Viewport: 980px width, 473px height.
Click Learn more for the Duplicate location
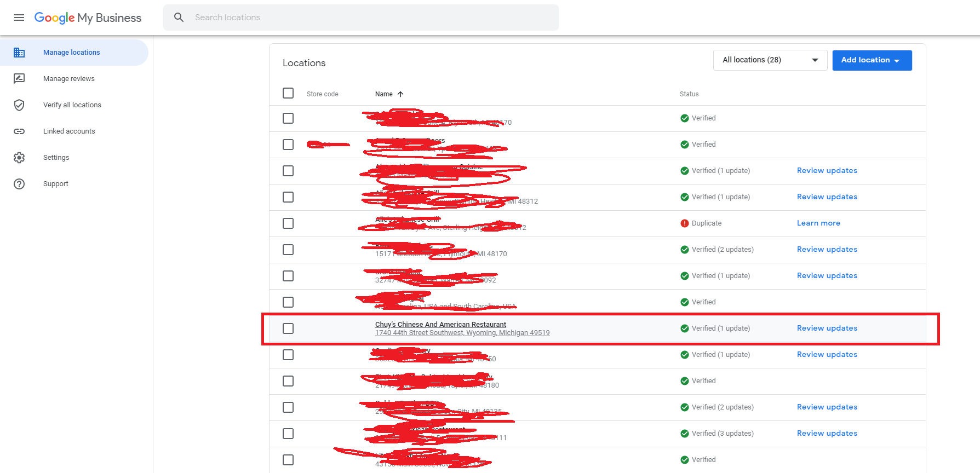pyautogui.click(x=818, y=223)
